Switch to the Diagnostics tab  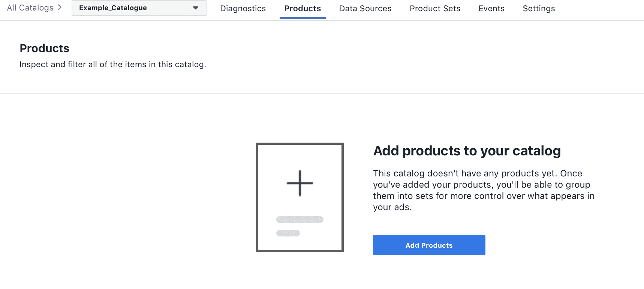[x=243, y=9]
